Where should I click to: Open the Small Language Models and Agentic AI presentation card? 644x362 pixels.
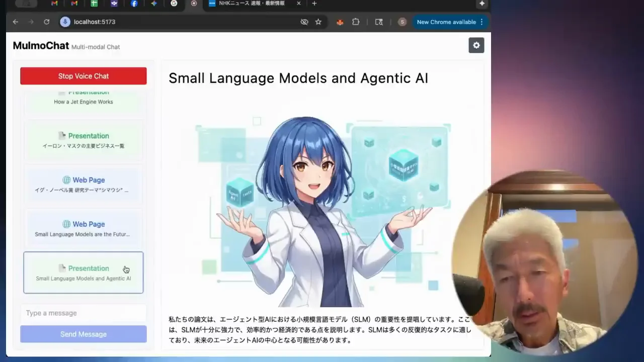click(84, 273)
